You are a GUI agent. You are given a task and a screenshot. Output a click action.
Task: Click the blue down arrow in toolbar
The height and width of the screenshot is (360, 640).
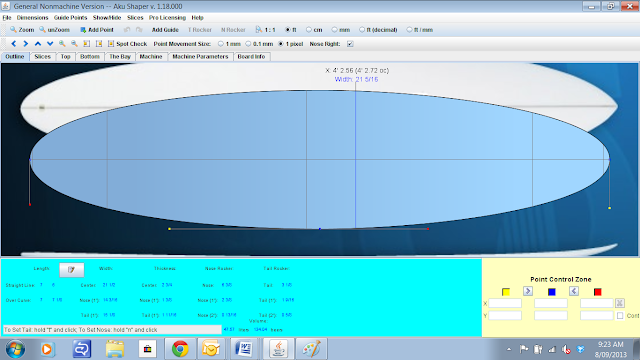tap(50, 44)
